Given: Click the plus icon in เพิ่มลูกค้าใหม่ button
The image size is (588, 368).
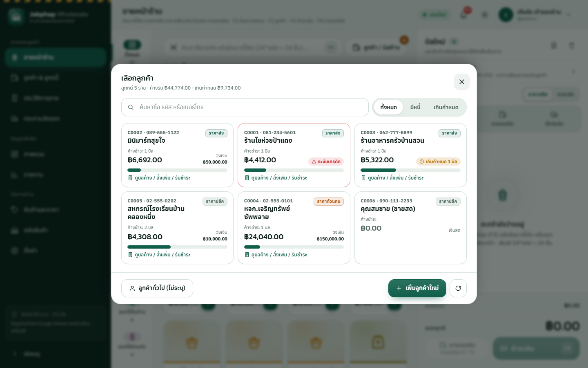Looking at the screenshot, I should [399, 288].
